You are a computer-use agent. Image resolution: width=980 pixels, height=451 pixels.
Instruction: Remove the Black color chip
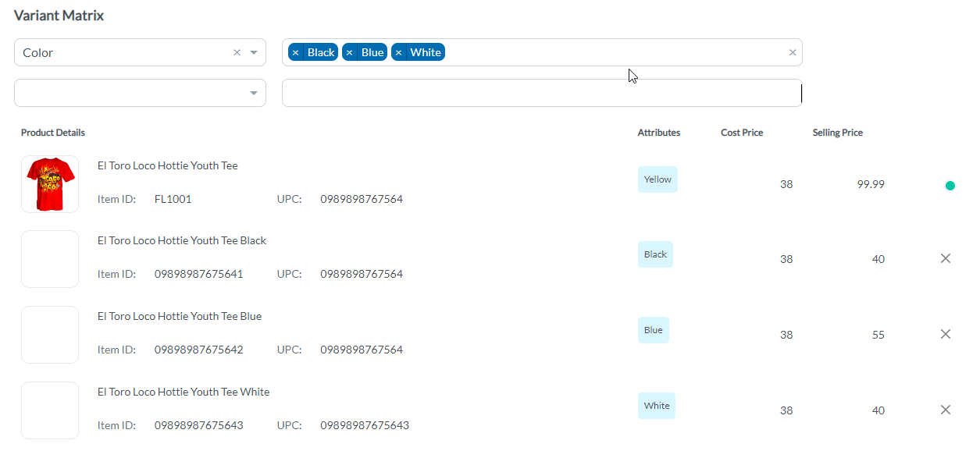pyautogui.click(x=295, y=51)
